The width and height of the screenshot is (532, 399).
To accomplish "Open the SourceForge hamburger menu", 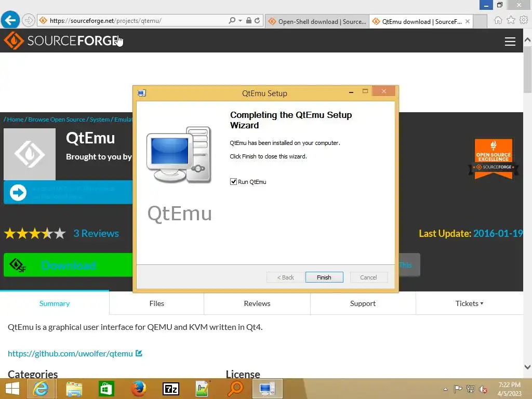I will pyautogui.click(x=510, y=42).
